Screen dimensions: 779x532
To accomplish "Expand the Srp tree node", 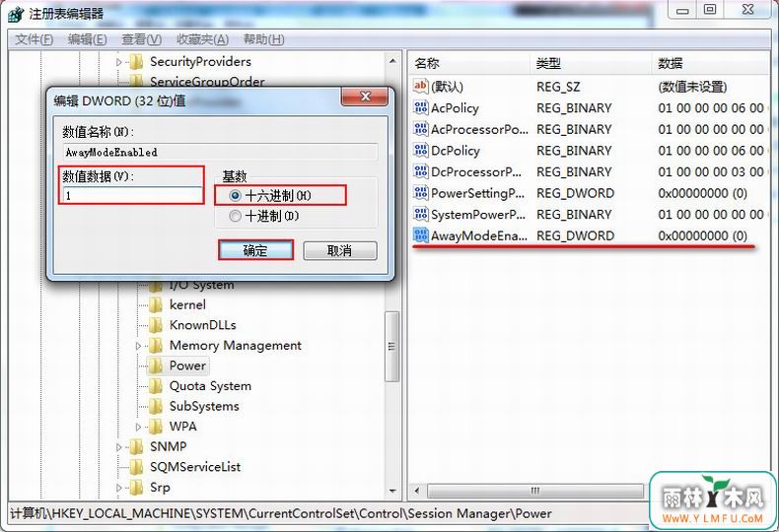I will (119, 488).
